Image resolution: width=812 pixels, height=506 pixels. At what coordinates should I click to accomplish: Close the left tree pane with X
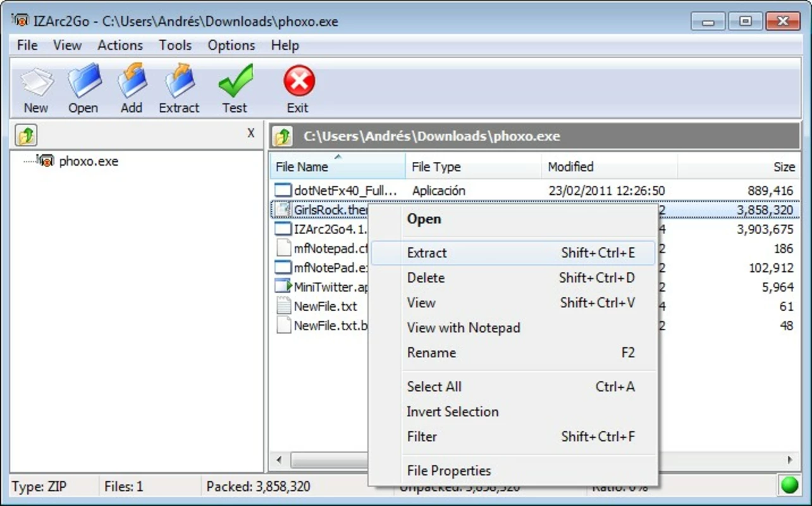(251, 133)
